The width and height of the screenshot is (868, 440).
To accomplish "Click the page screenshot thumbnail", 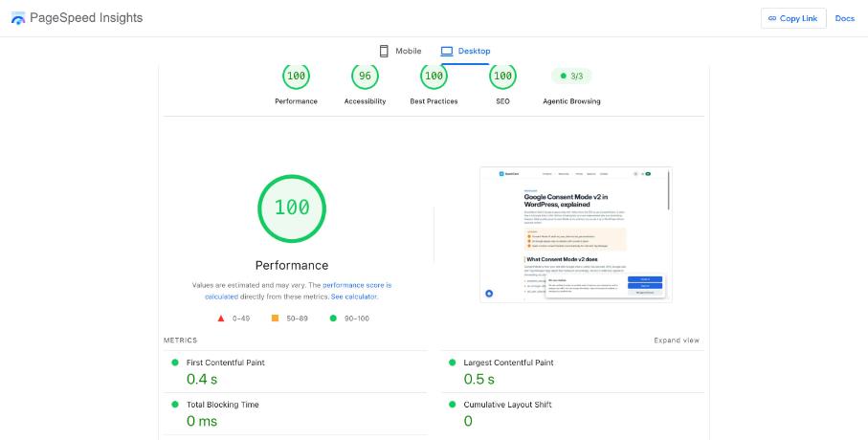I will 576,234.
